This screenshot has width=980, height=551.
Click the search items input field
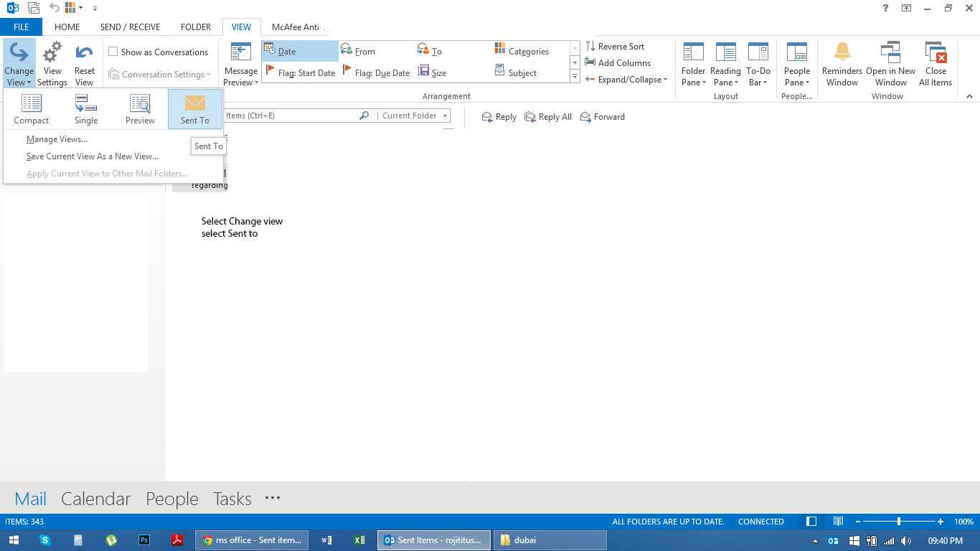coord(291,116)
